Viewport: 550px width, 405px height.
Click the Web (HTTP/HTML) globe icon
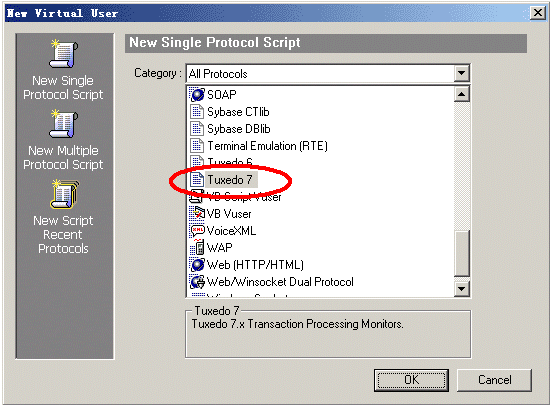197,265
